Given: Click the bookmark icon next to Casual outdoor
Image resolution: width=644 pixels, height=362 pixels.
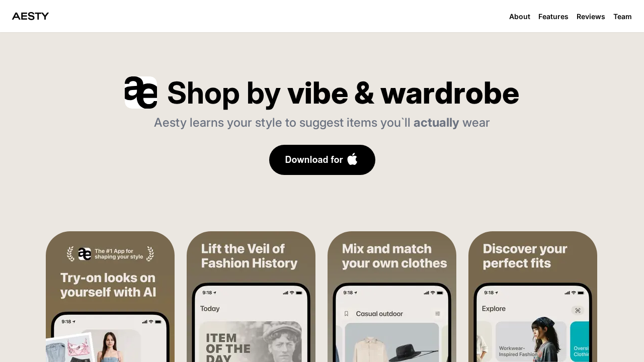Looking at the screenshot, I should (346, 314).
